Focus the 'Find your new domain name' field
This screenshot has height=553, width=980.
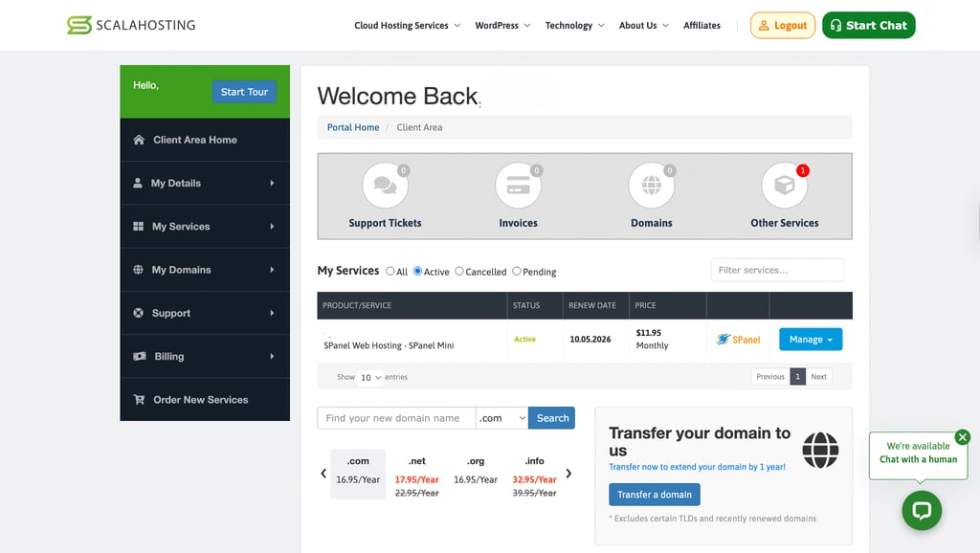click(x=397, y=418)
